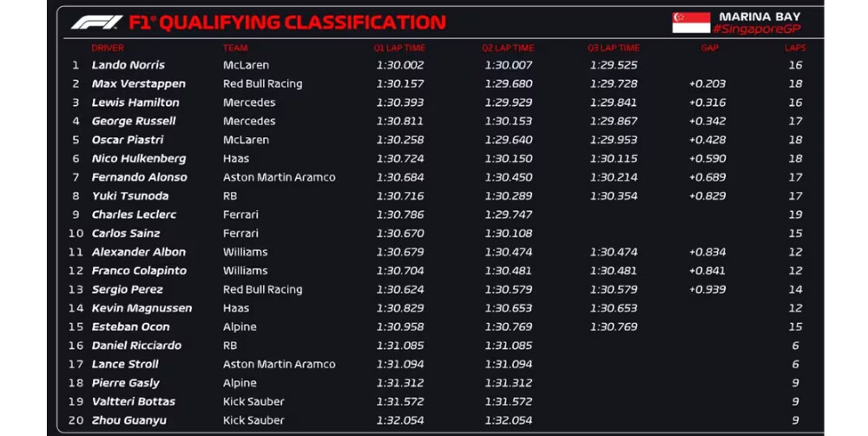Click Verstappen's +0.203 gap value
868x436 pixels.
click(x=707, y=84)
